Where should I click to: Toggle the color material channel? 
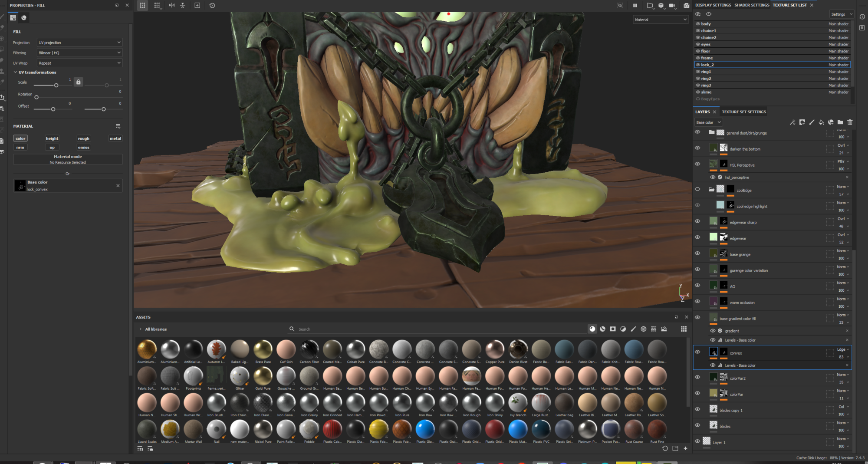pyautogui.click(x=20, y=138)
